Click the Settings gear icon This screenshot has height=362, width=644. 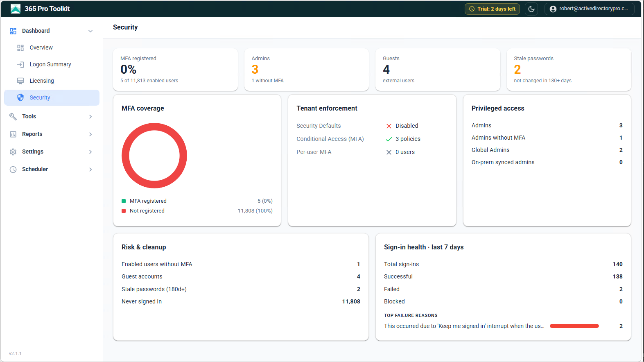(13, 152)
